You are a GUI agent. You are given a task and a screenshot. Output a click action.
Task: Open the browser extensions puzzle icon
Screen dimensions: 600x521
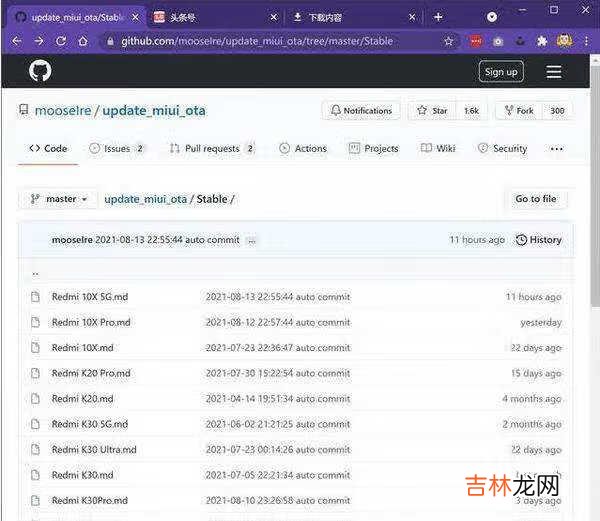542,41
